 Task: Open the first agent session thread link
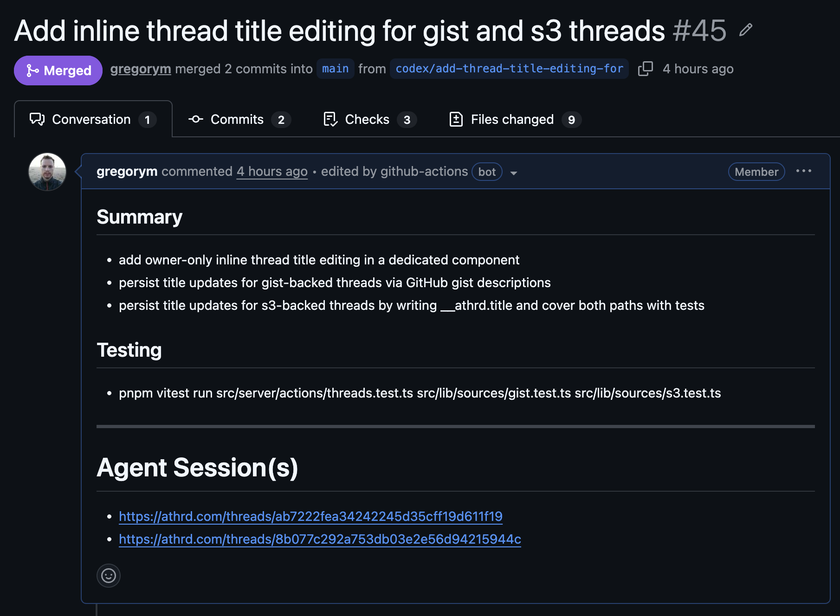click(310, 516)
